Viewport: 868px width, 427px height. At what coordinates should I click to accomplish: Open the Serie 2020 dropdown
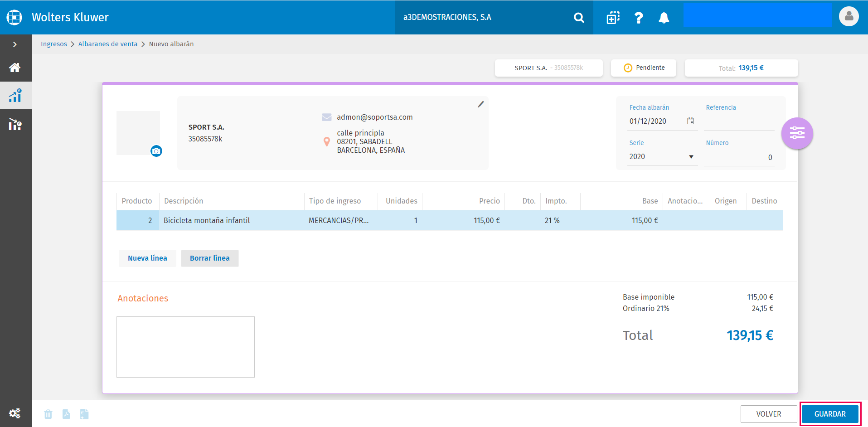point(662,157)
